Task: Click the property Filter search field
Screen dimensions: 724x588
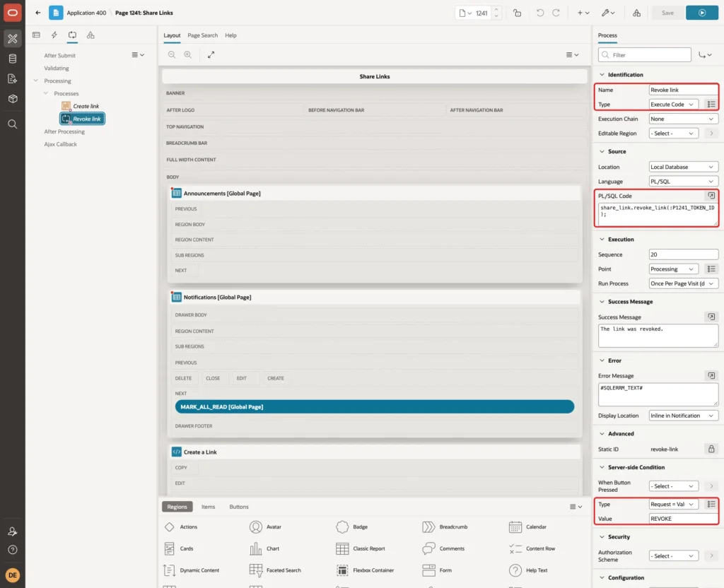Action: (645, 55)
